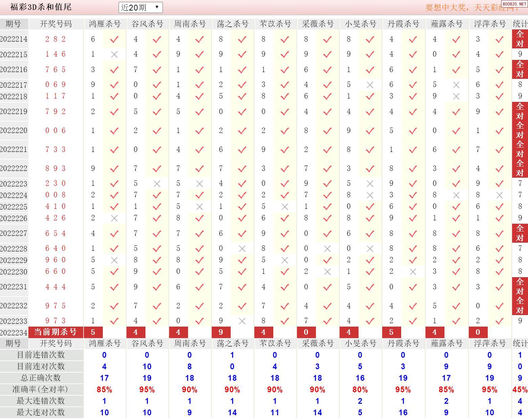Click the 丹霞杀号 top column header

[x=403, y=24]
